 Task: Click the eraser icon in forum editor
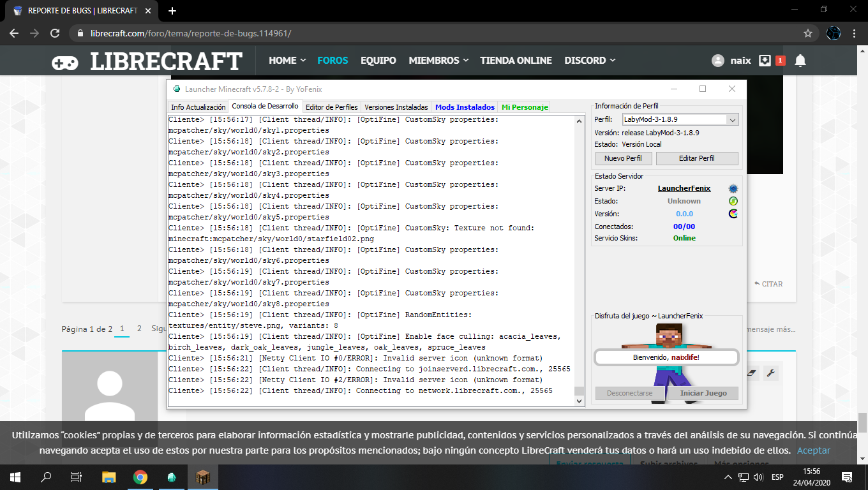click(x=751, y=373)
